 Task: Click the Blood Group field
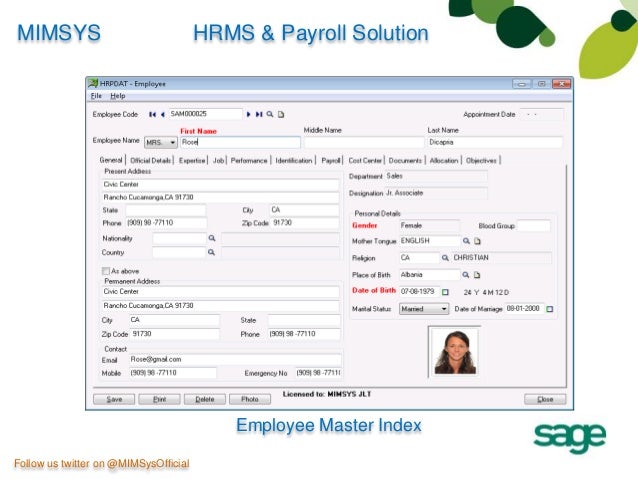click(533, 225)
